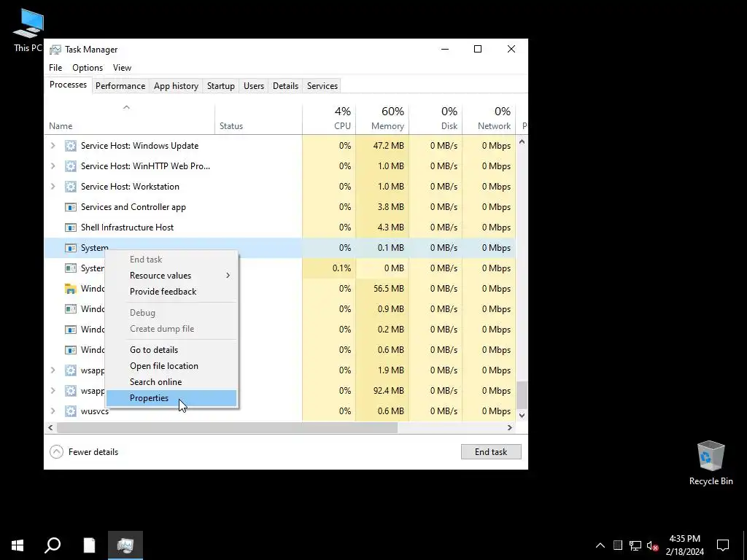
Task: Expand Service Host: Workstation group
Action: click(x=53, y=187)
